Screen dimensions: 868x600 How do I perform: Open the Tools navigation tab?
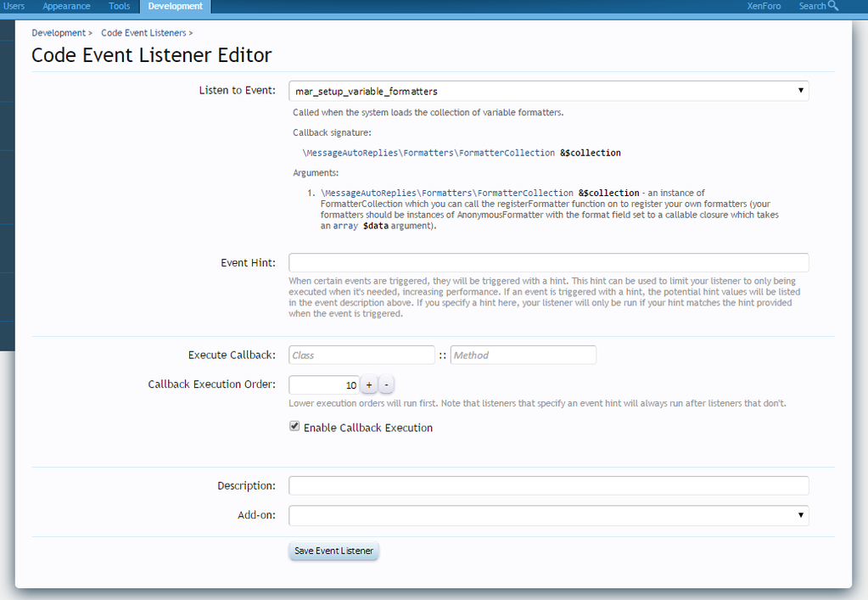[120, 6]
